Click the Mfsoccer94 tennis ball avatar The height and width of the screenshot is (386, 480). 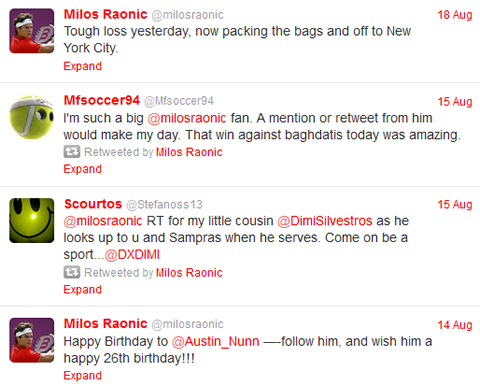click(32, 117)
